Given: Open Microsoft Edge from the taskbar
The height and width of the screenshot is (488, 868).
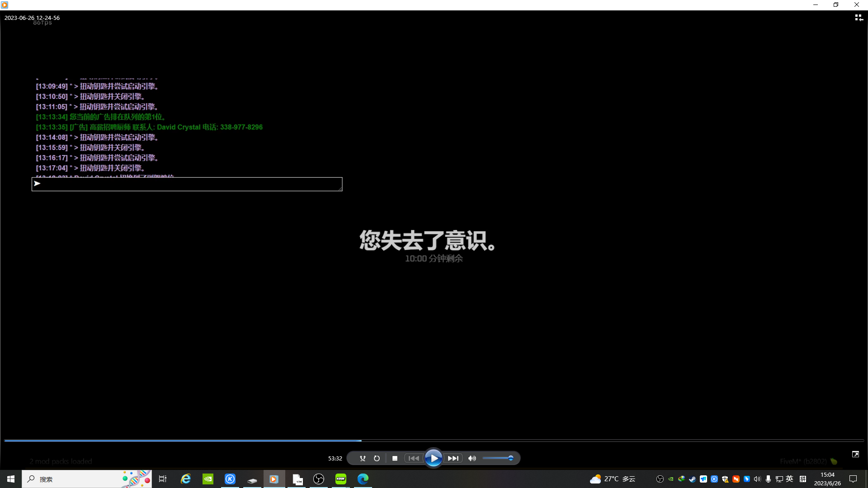Looking at the screenshot, I should pyautogui.click(x=363, y=479).
